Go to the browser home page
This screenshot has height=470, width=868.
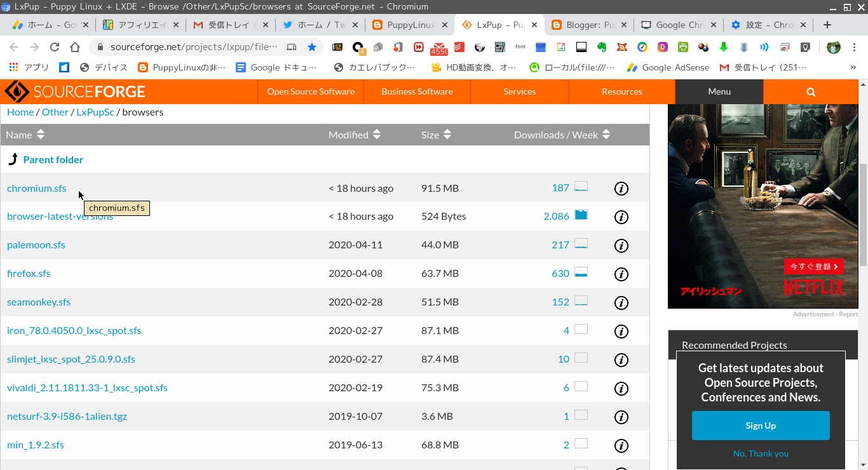(x=75, y=47)
